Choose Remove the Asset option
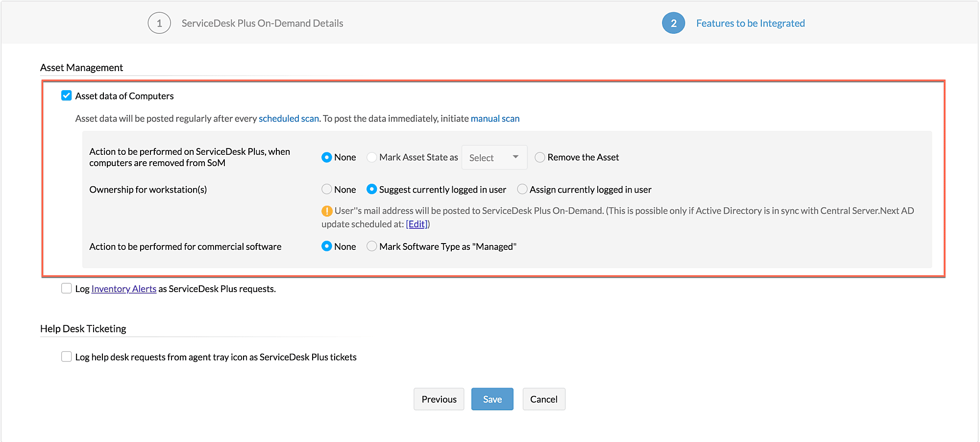980x442 pixels. (539, 157)
